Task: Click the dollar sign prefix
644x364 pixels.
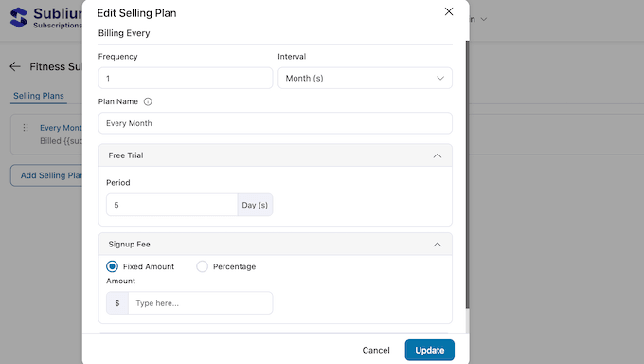Action: [117, 303]
